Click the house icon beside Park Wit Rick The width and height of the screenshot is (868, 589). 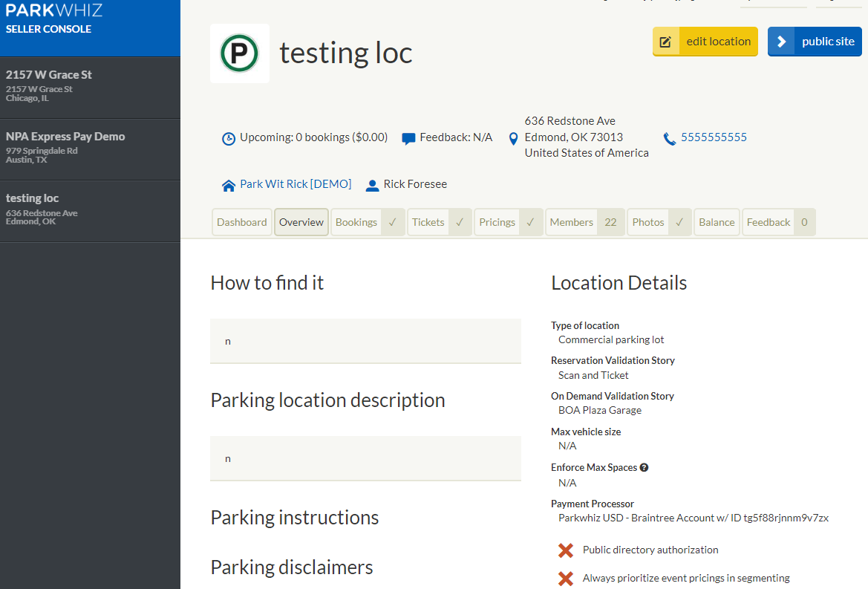228,186
